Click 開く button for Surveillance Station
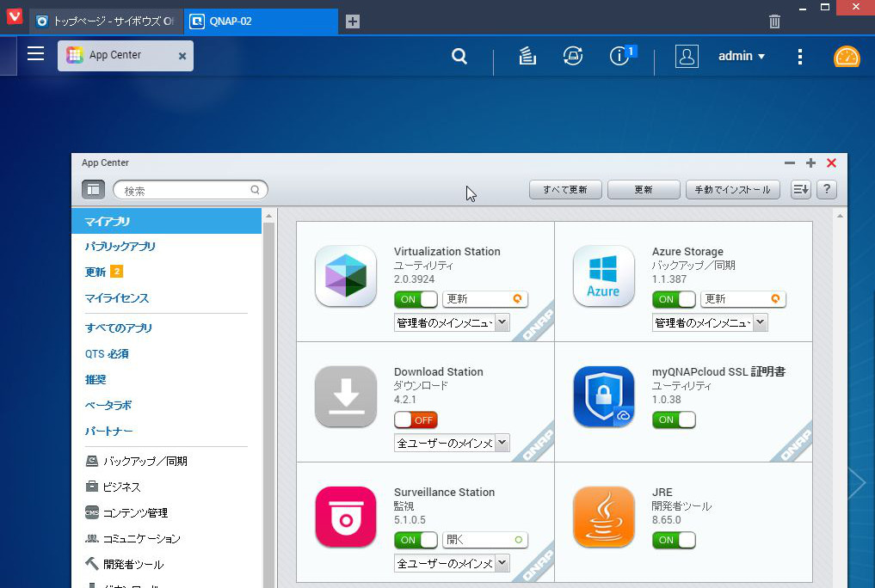The image size is (875, 588). tap(485, 540)
